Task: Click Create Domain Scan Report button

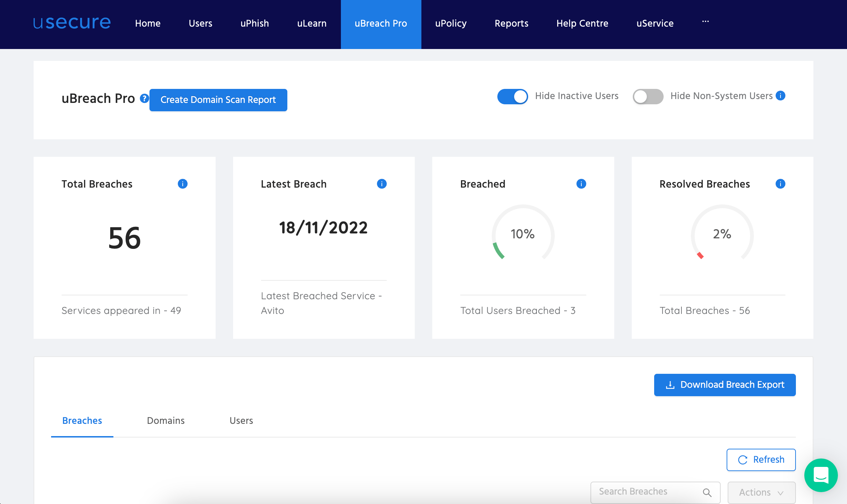Action: point(218,100)
